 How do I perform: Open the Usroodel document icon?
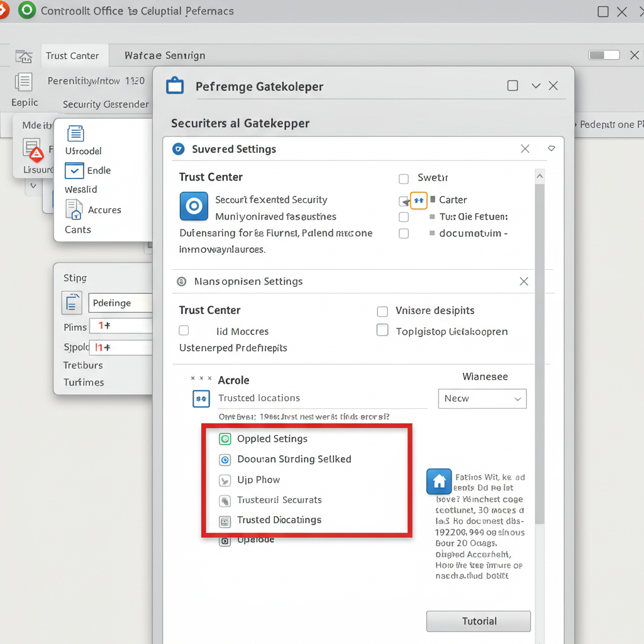coord(75,133)
